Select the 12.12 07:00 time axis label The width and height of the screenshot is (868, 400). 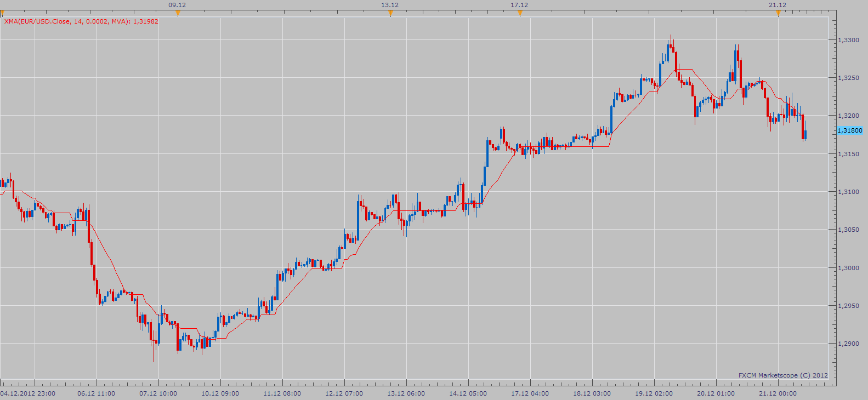coord(344,393)
